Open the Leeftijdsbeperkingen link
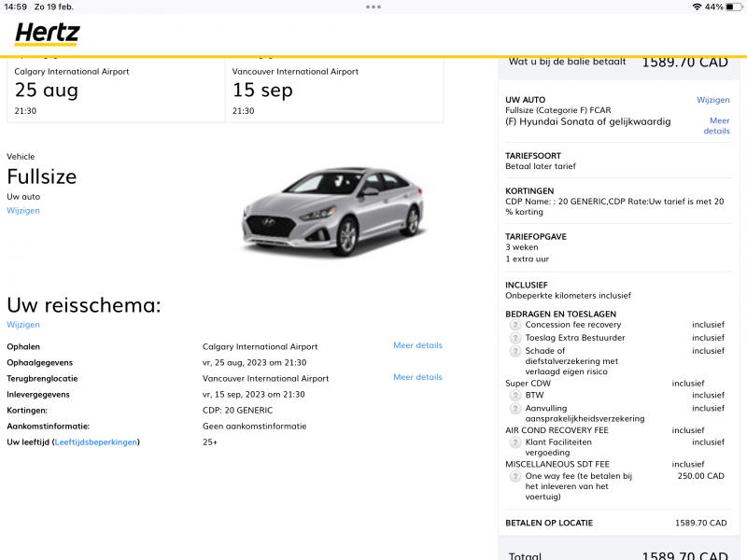Viewport: 747px width, 560px height. click(x=96, y=441)
